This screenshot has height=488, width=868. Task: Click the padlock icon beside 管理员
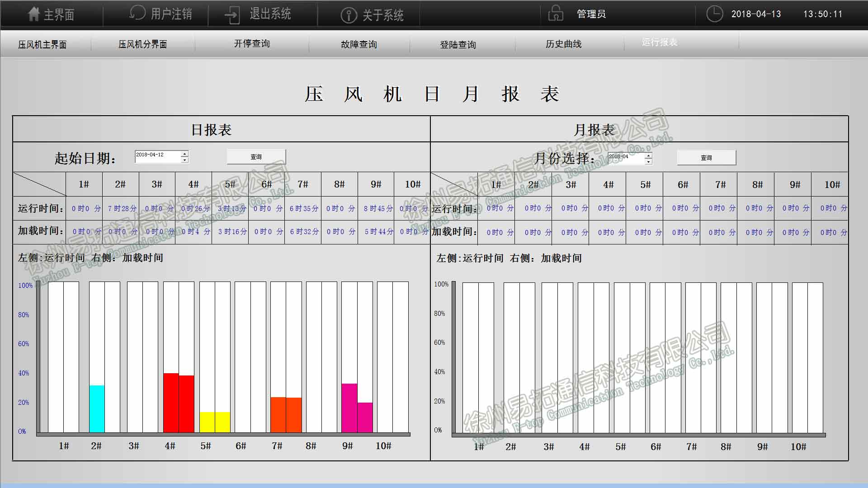[x=556, y=13]
